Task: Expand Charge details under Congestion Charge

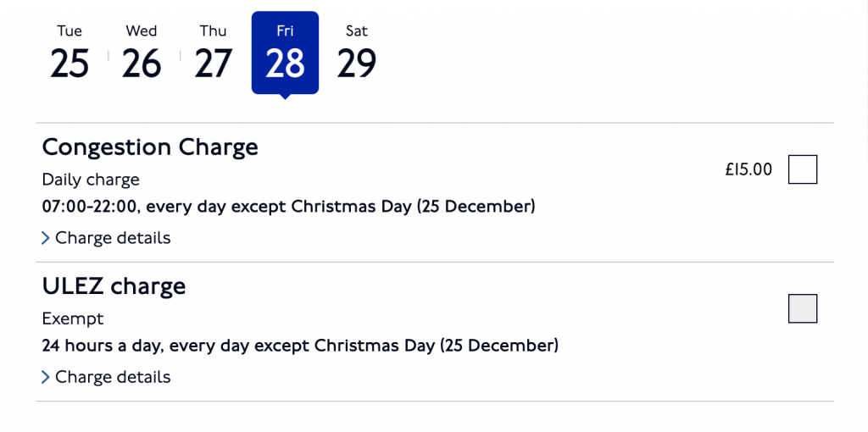Action: (113, 238)
